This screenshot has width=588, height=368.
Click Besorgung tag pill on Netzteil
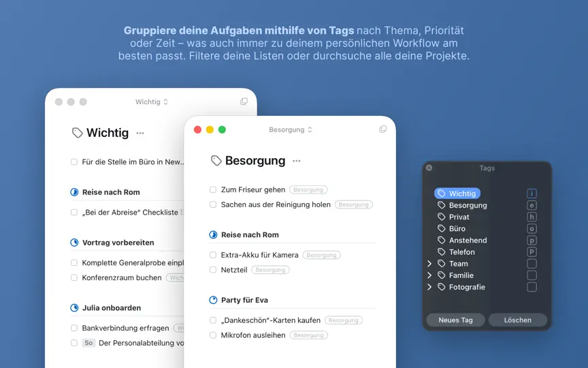270,270
